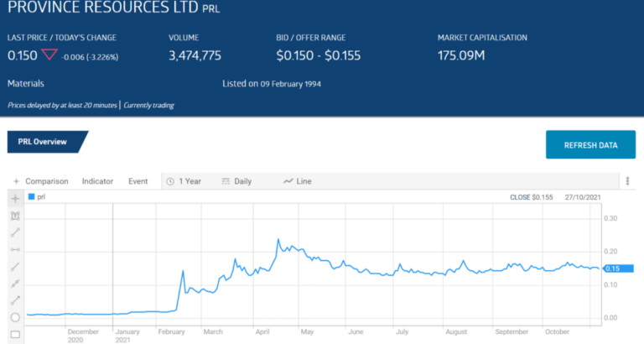Image resolution: width=644 pixels, height=344 pixels.
Task: Click the Materials sector label
Action: click(x=26, y=84)
